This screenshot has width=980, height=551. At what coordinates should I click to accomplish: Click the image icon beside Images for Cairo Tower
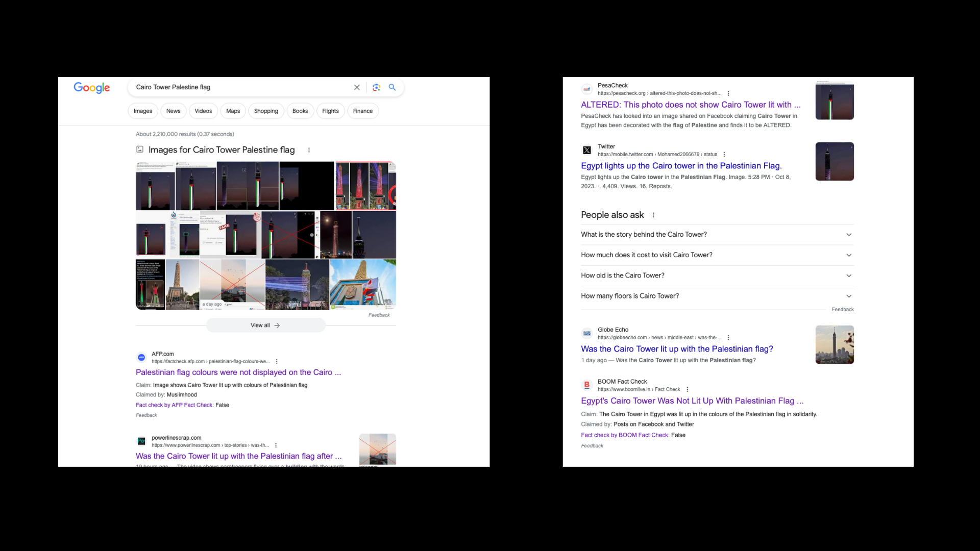(x=140, y=149)
